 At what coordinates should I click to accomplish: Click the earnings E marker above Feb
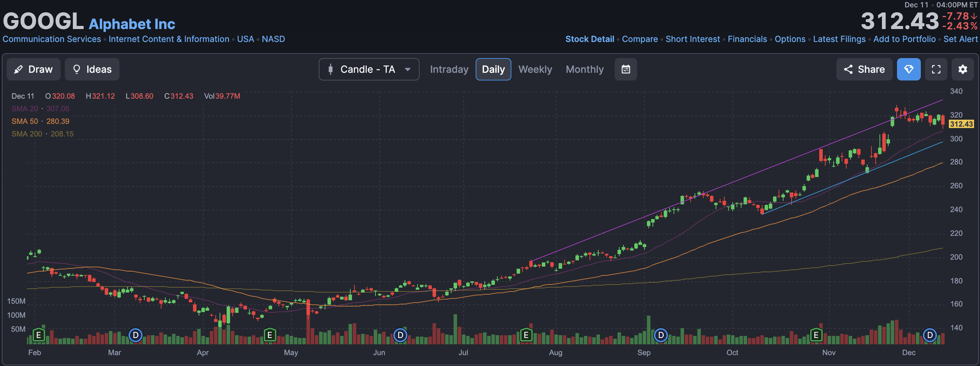pos(39,335)
